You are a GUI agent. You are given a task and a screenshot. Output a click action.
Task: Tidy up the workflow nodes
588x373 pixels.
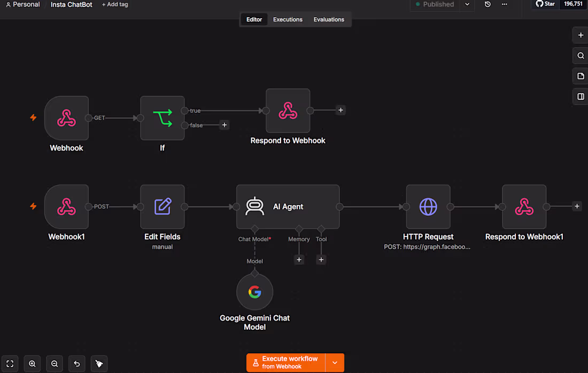pyautogui.click(x=99, y=363)
